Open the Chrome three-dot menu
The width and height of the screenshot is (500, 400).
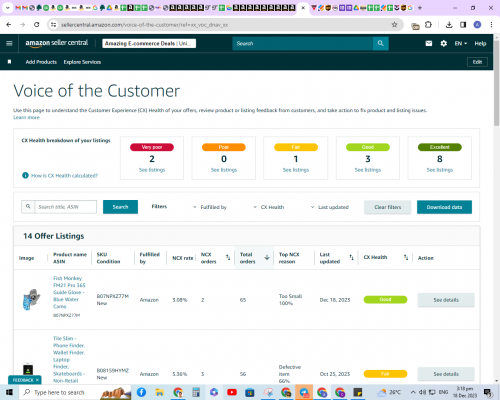click(x=491, y=25)
